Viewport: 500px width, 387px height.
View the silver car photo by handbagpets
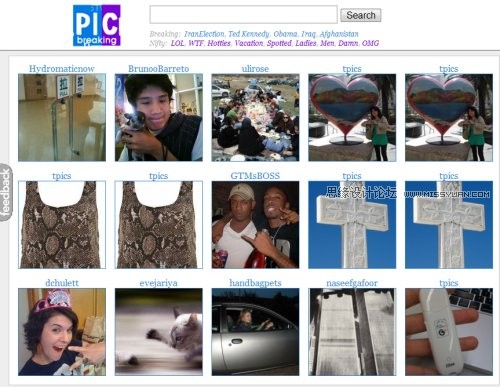tap(255, 332)
